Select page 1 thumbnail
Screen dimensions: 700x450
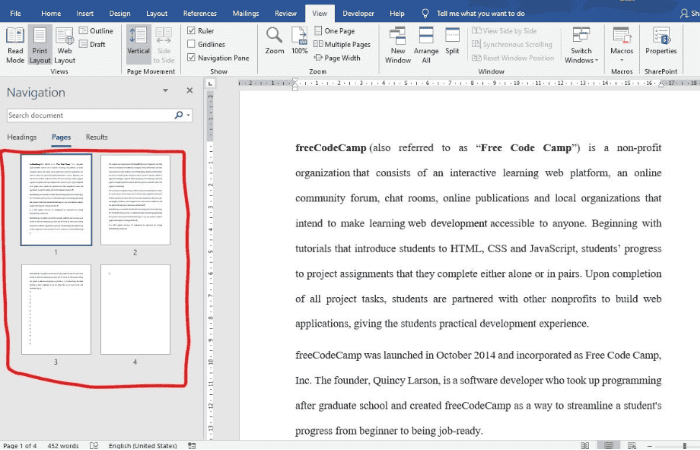pos(56,200)
